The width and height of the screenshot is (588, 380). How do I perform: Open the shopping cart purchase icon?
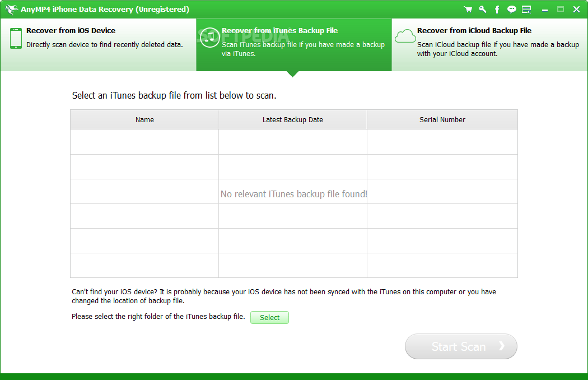pos(468,10)
